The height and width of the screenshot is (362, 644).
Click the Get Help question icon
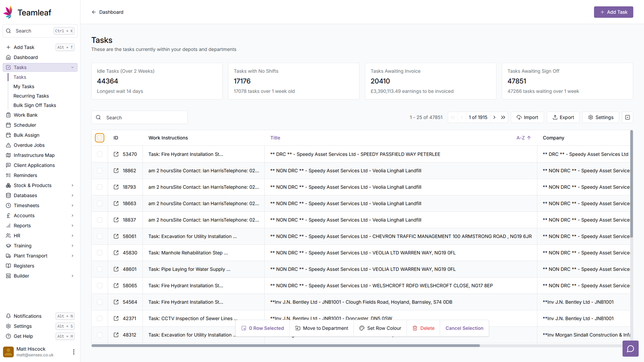[x=8, y=336]
